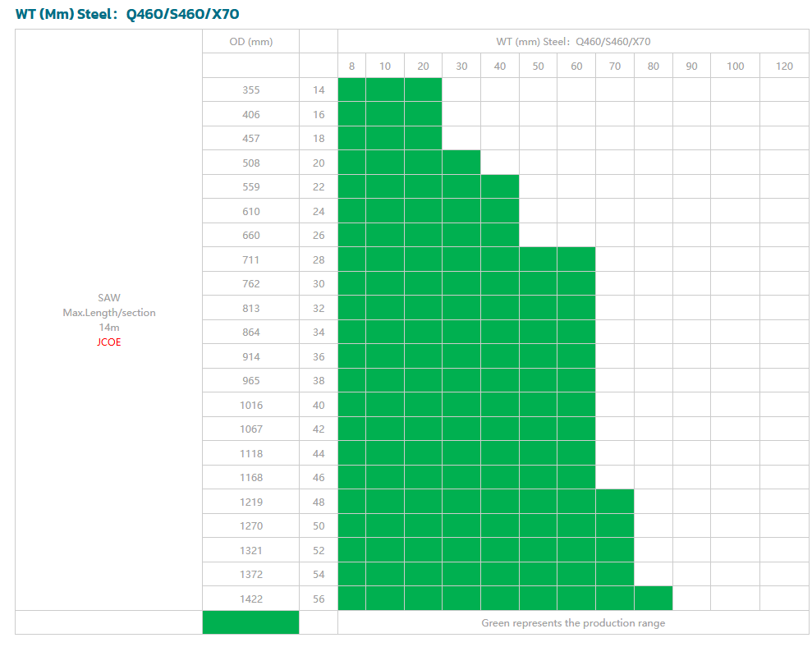Click the red JCOE label

point(108,342)
